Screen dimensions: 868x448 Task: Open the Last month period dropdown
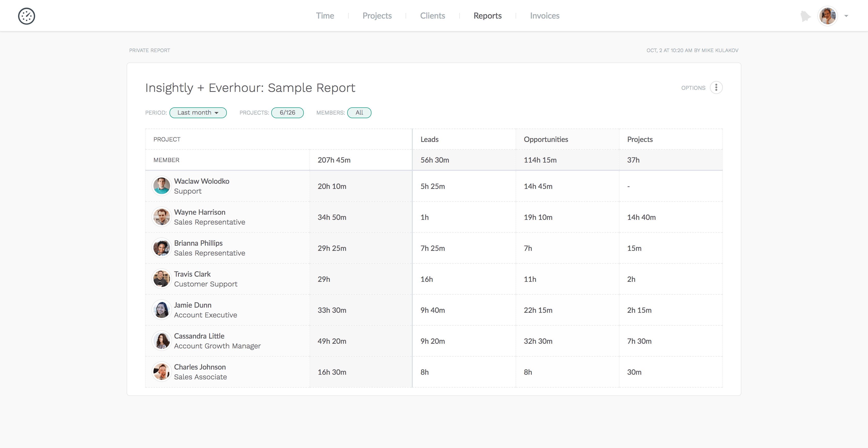(198, 113)
